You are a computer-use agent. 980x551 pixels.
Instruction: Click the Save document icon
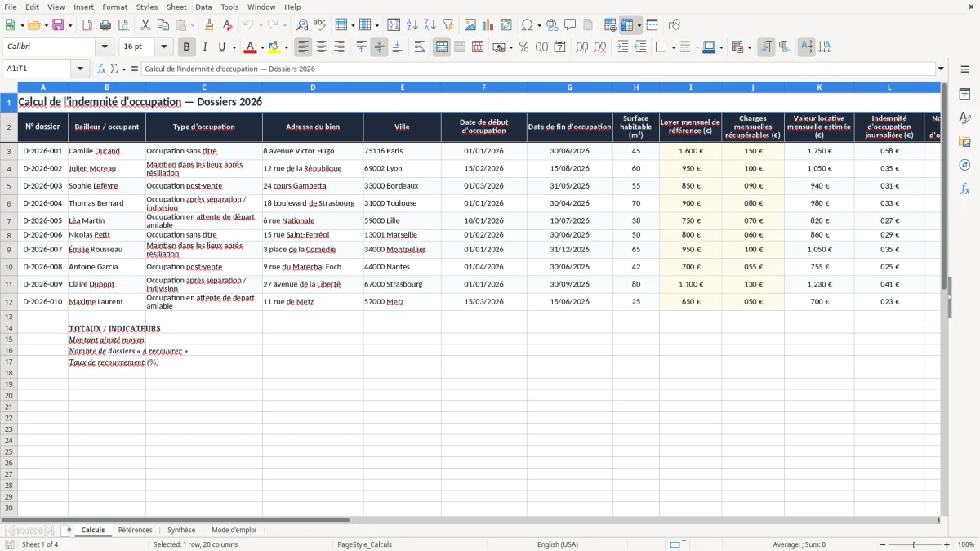tap(58, 25)
